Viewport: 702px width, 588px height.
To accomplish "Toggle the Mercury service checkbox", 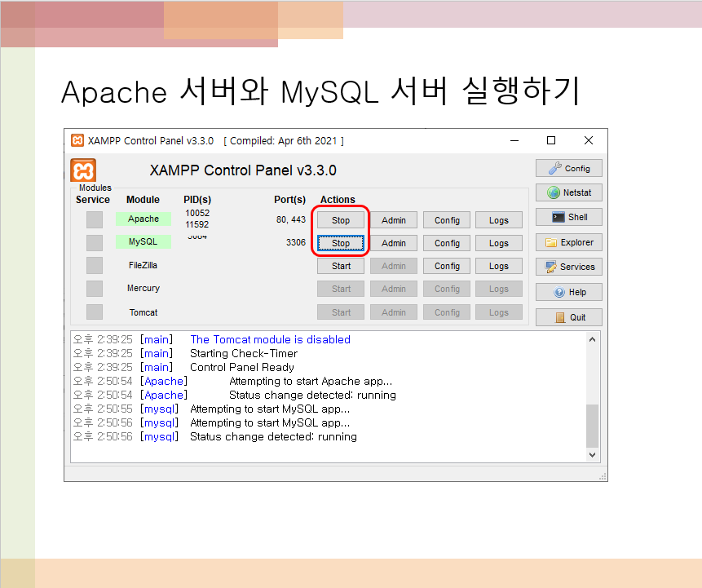I will [x=95, y=289].
